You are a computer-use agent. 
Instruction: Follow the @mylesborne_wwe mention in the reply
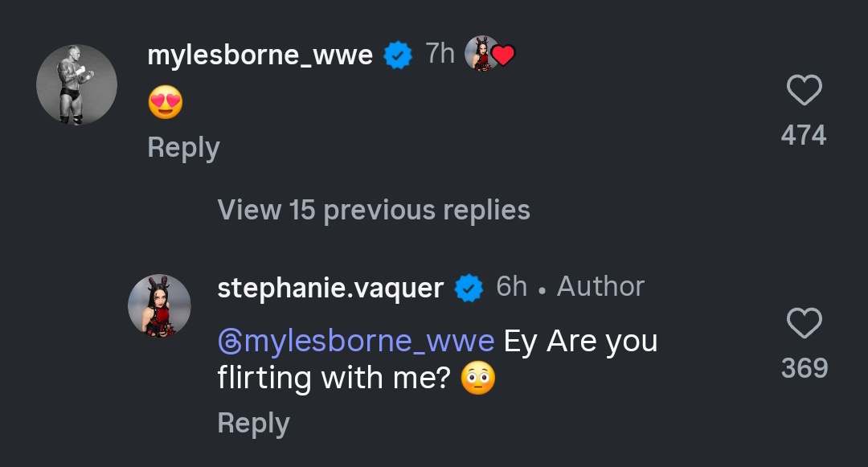click(x=356, y=341)
